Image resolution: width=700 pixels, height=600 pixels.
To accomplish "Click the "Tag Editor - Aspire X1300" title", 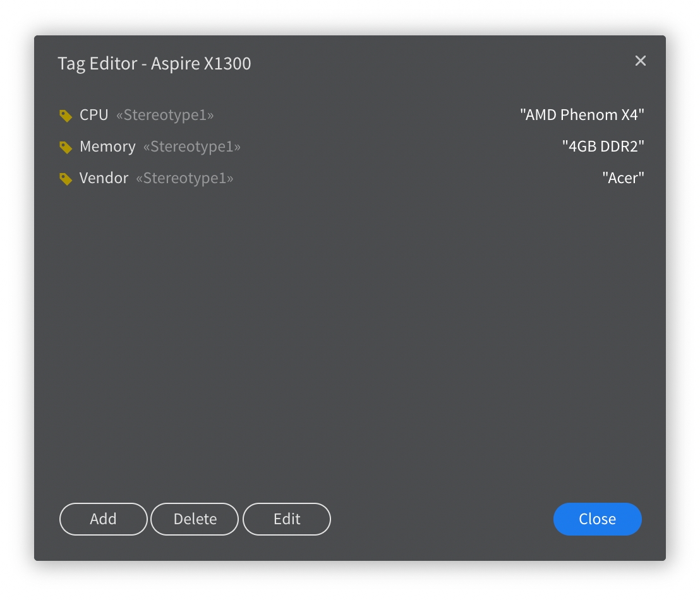I will [154, 64].
